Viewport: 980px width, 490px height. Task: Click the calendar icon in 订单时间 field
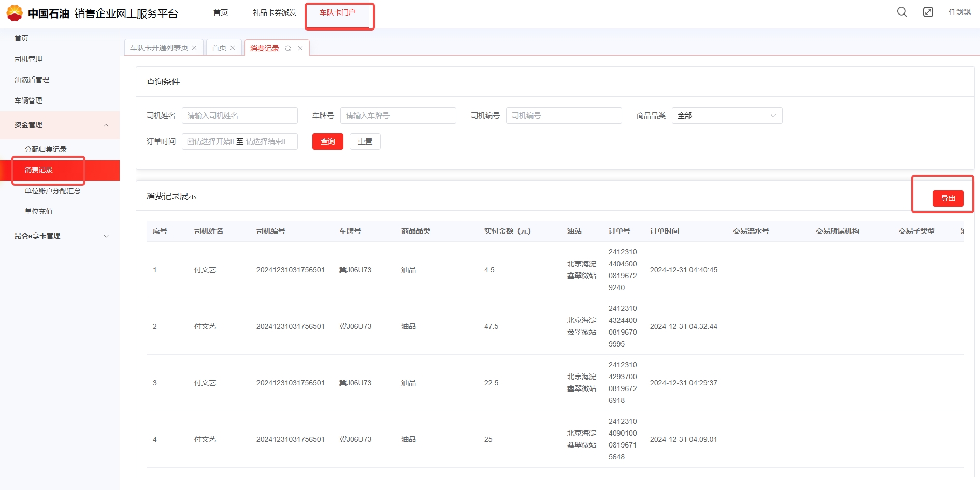click(x=190, y=141)
